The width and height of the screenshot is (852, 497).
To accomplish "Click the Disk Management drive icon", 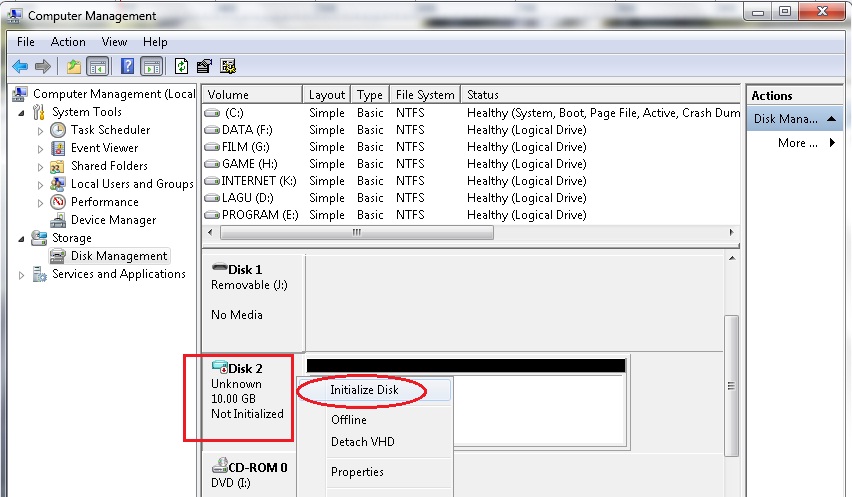I will coord(58,256).
